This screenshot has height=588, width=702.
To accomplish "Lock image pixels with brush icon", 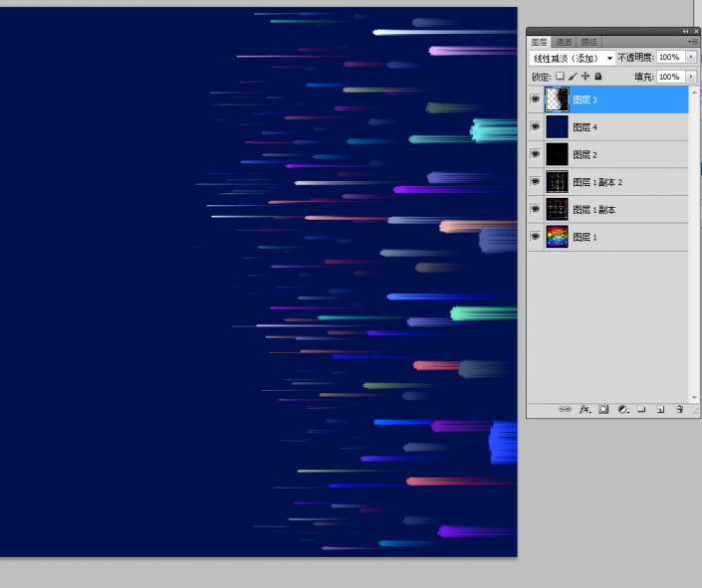I will coord(573,77).
